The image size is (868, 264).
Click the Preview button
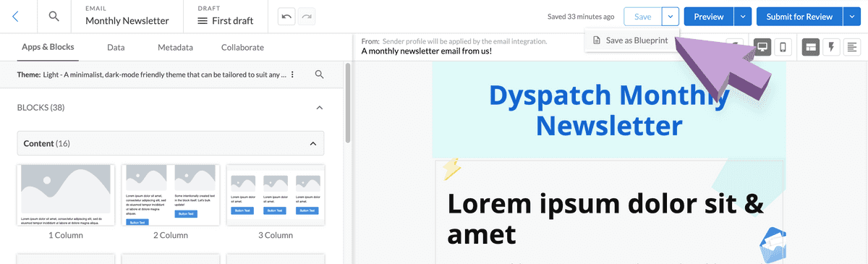tap(709, 17)
